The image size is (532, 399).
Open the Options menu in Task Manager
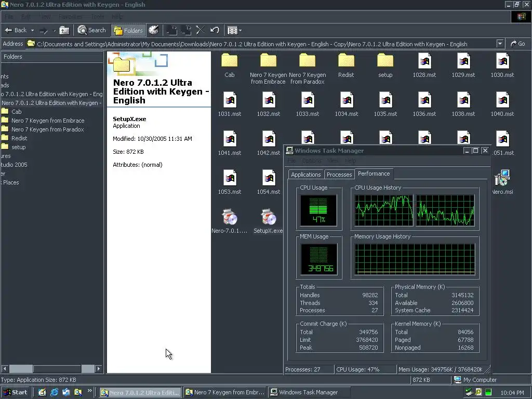pyautogui.click(x=312, y=161)
